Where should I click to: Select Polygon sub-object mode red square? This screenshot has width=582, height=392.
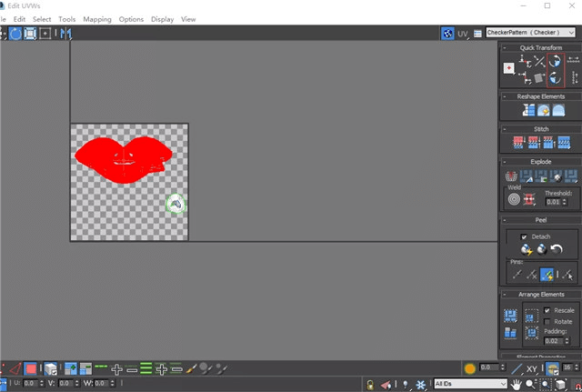click(x=30, y=368)
